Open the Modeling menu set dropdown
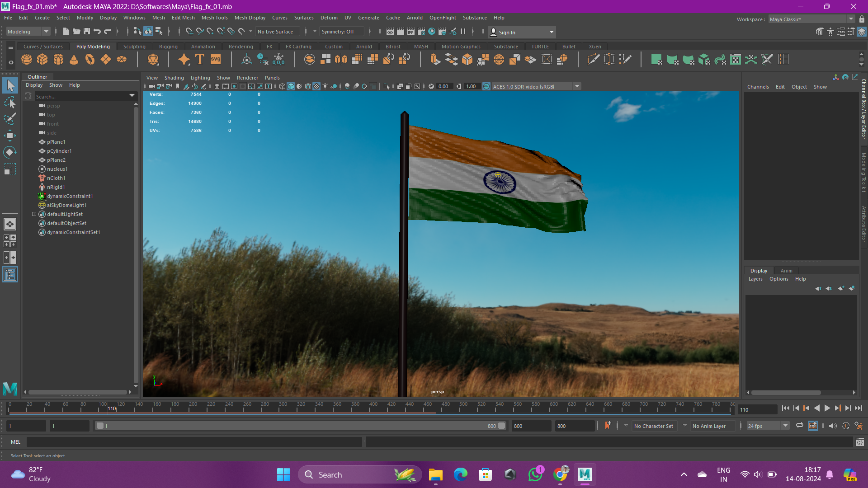Image resolution: width=868 pixels, height=488 pixels. click(x=28, y=32)
